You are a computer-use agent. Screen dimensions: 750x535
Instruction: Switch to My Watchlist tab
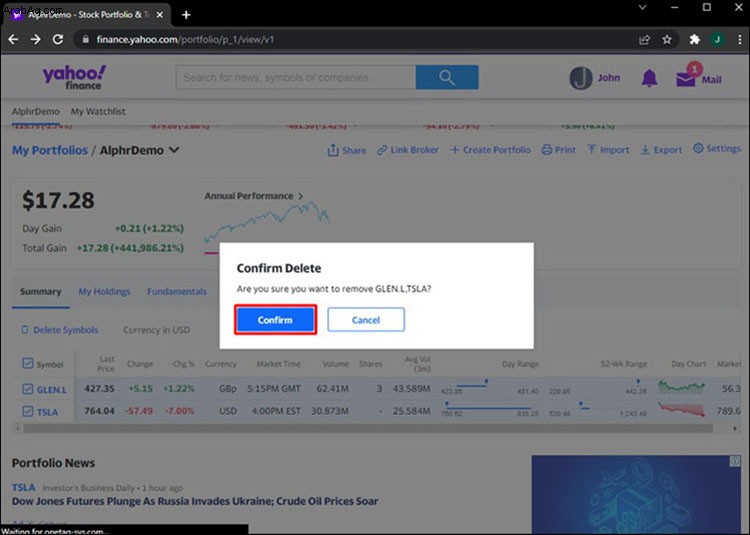point(98,111)
